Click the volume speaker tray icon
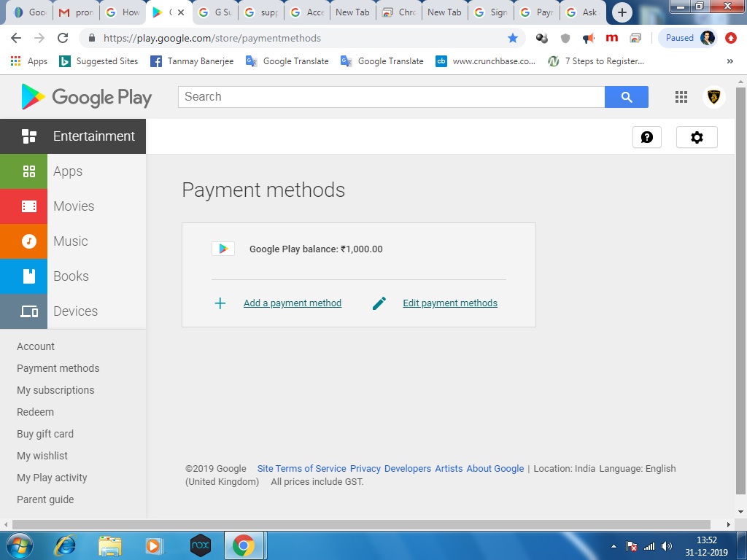 click(667, 546)
